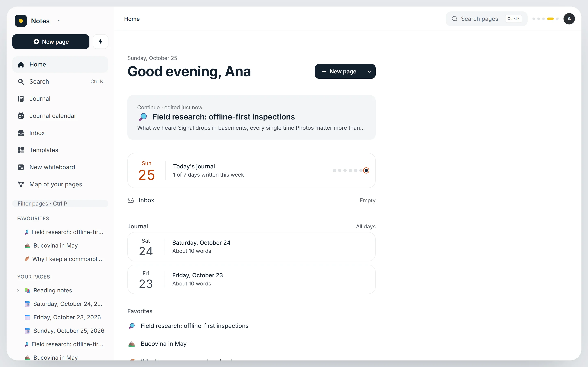588x367 pixels.
Task: Click the user avatar A
Action: [569, 19]
